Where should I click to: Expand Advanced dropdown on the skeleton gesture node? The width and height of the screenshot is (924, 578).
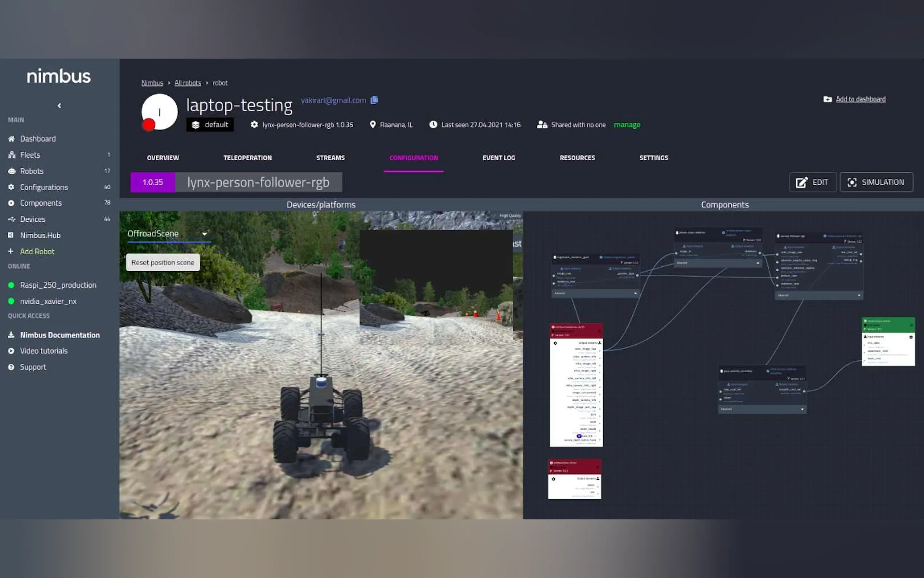[595, 293]
